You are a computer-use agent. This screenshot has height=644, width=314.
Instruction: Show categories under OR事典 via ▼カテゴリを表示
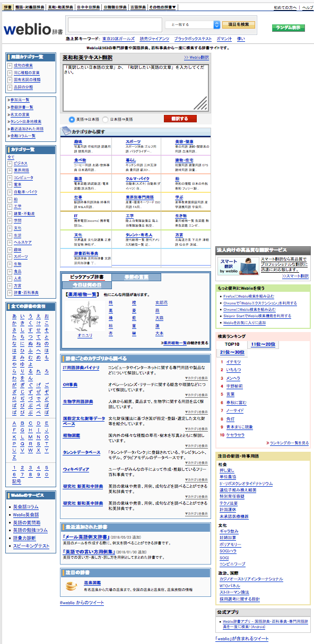click(x=196, y=395)
